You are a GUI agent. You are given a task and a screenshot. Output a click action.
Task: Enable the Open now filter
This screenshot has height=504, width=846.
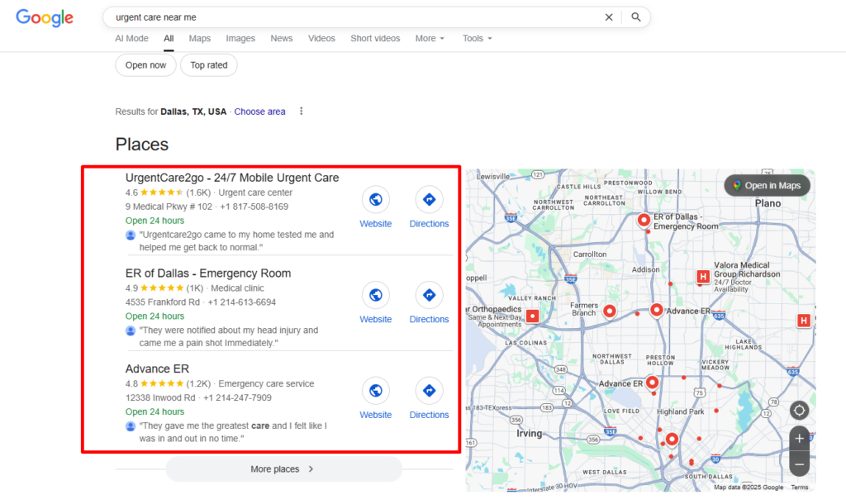tap(145, 64)
